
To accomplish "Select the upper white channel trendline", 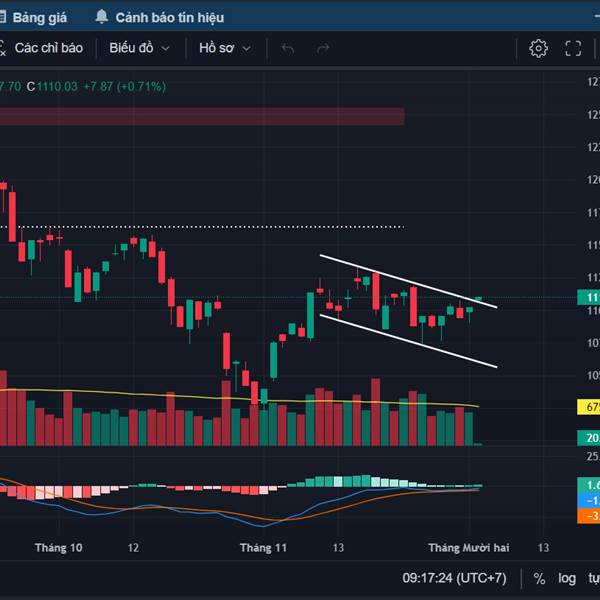I will 408,281.
